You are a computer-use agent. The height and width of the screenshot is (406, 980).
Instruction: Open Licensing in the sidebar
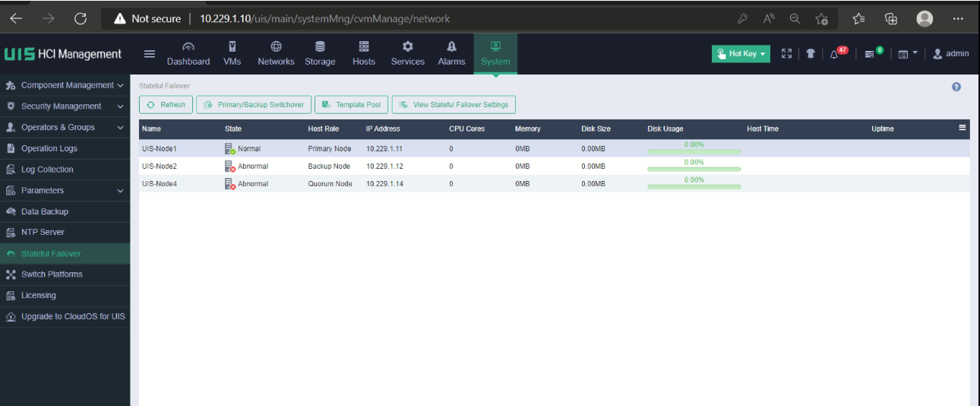tap(65, 295)
